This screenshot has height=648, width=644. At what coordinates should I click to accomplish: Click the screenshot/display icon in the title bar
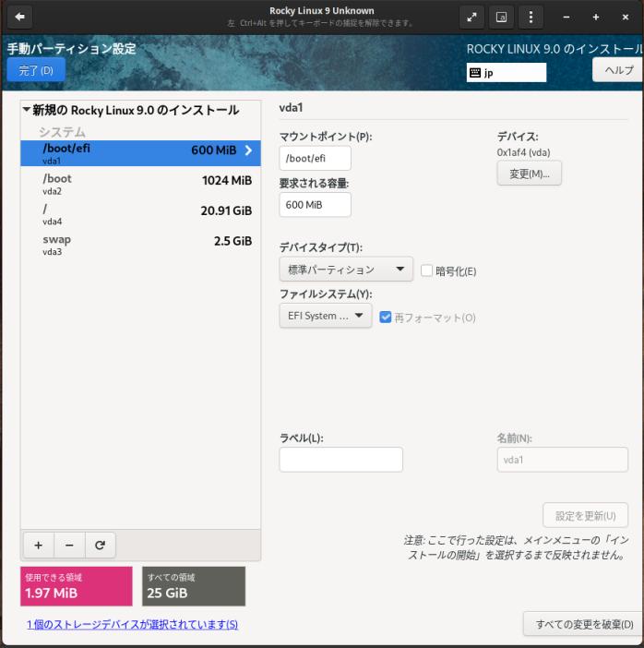[501, 17]
